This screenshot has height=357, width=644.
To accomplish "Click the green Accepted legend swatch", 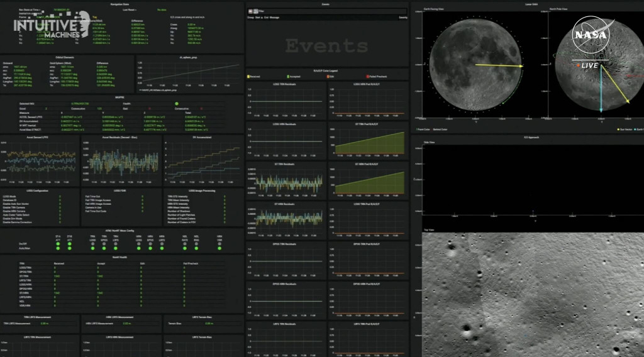I will coord(288,76).
